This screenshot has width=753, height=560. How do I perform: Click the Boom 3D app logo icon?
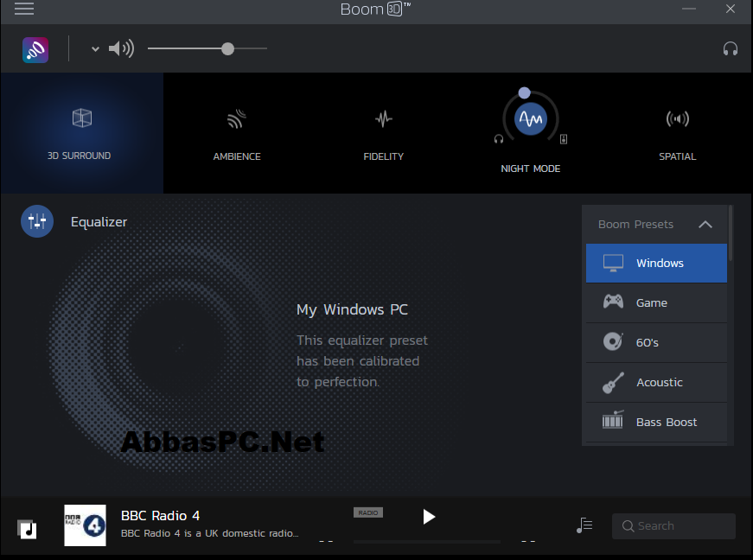[35, 50]
